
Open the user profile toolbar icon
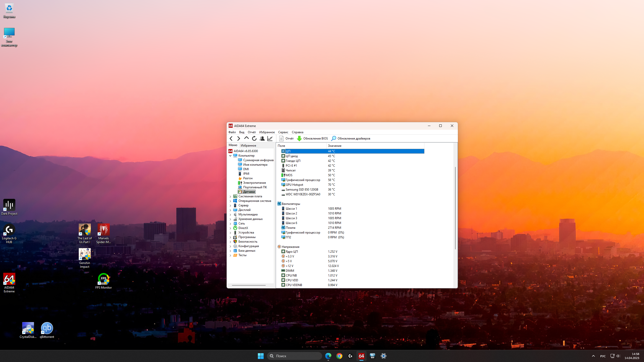(x=262, y=138)
